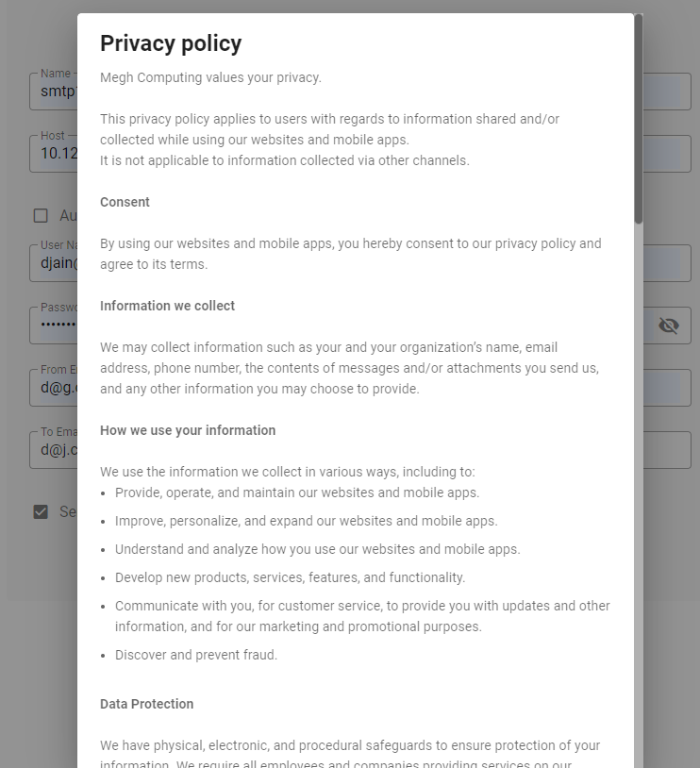Click the Consent section heading
Viewport: 700px width, 768px height.
125,201
